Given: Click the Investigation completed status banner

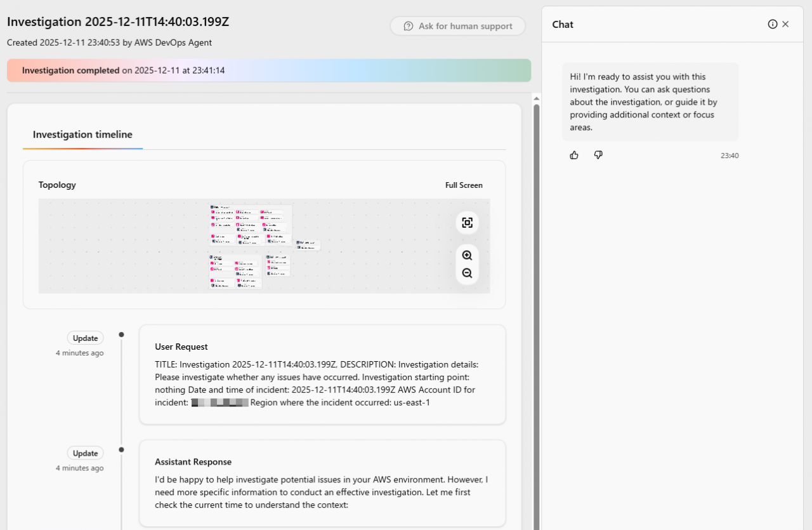Looking at the screenshot, I should pos(268,70).
